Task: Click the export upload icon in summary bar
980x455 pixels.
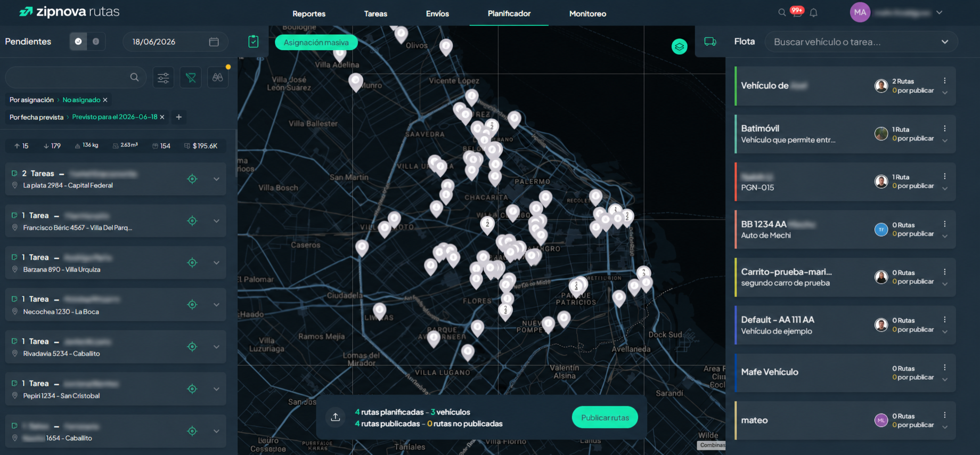Action: tap(336, 417)
